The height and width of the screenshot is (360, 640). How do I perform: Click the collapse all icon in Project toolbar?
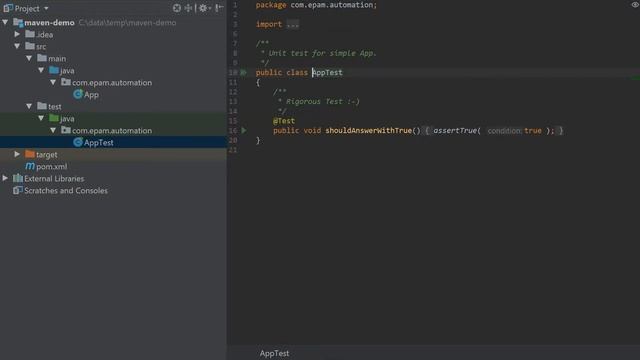click(x=189, y=8)
